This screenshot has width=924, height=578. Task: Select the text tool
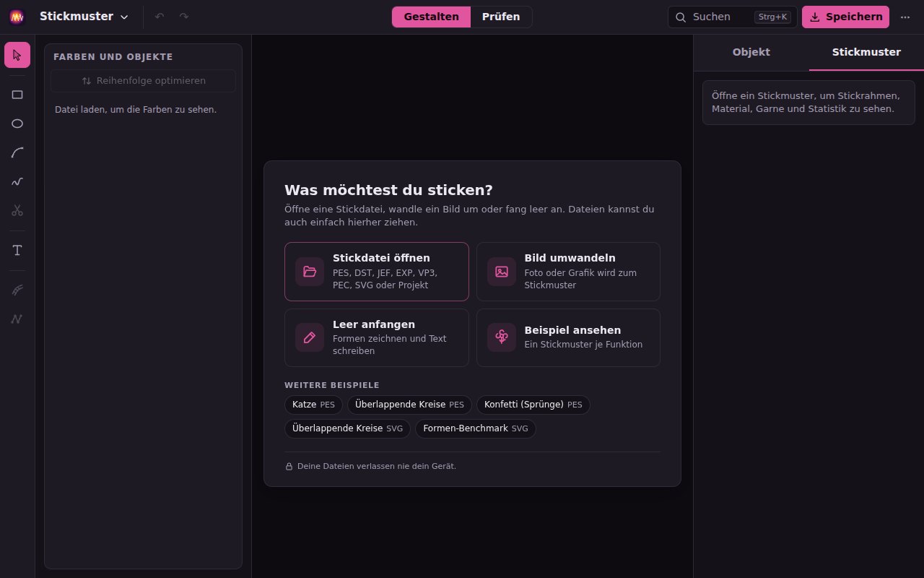point(17,250)
